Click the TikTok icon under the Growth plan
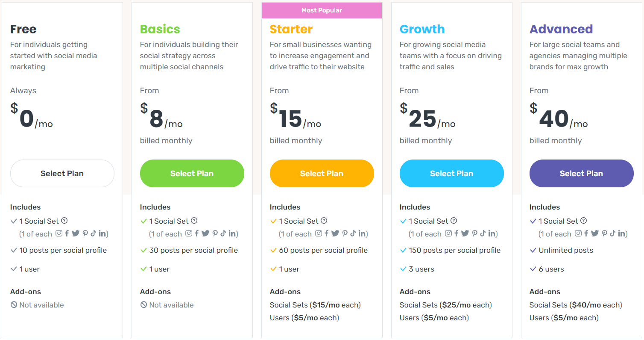Image resolution: width=644 pixels, height=340 pixels. [x=483, y=234]
